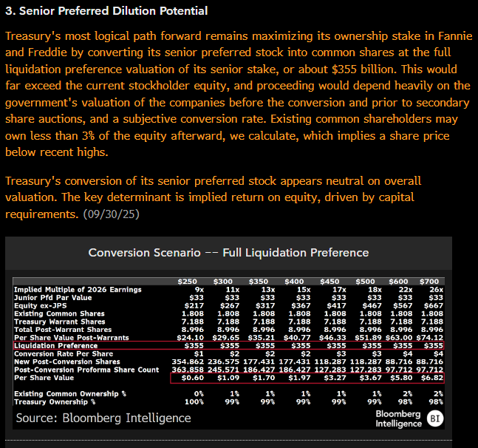Click the 'Source: Bloomberg Intelligence' caption

point(103,418)
